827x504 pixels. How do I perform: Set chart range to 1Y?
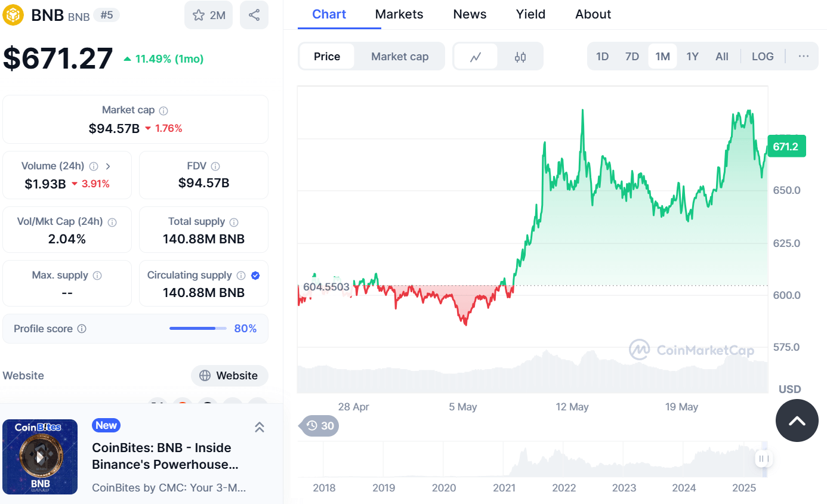(x=692, y=57)
